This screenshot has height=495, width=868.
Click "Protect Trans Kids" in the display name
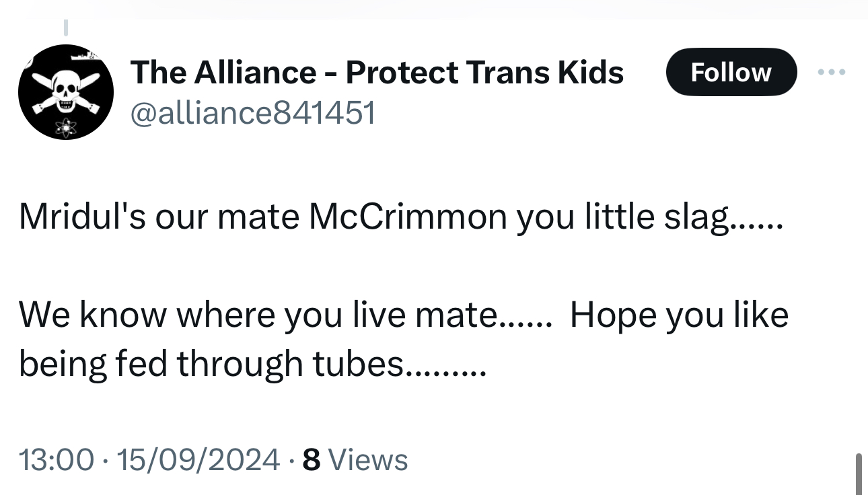click(484, 72)
